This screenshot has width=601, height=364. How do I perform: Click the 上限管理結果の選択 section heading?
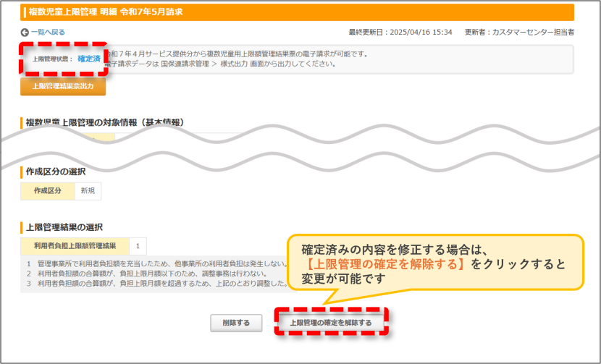pyautogui.click(x=64, y=227)
